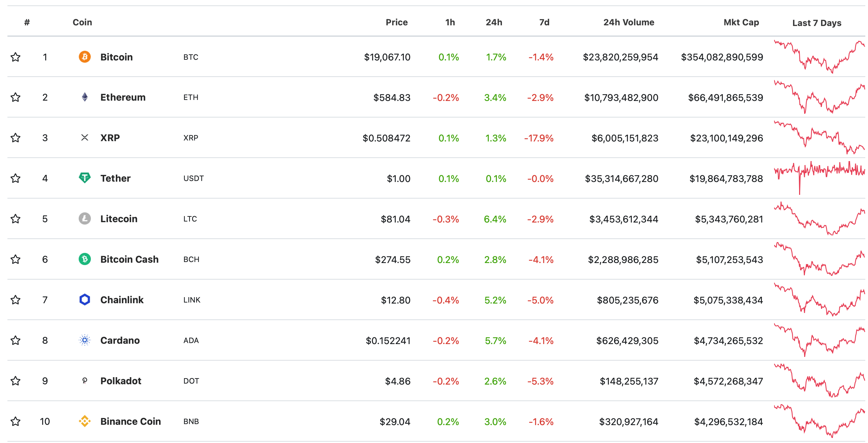Click the XRP logo icon
868x443 pixels.
coord(85,138)
